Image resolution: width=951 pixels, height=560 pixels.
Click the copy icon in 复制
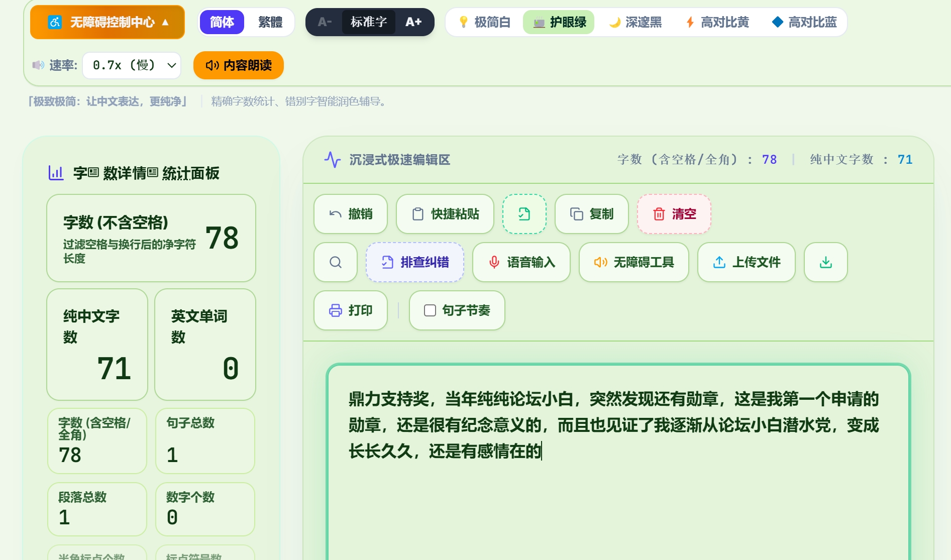(x=577, y=214)
